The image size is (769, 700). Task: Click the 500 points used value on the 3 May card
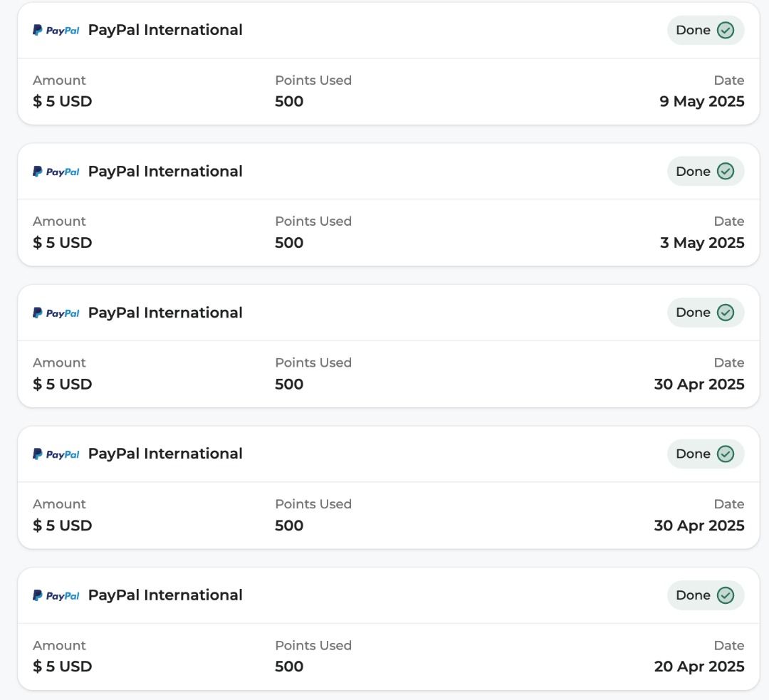pos(289,243)
